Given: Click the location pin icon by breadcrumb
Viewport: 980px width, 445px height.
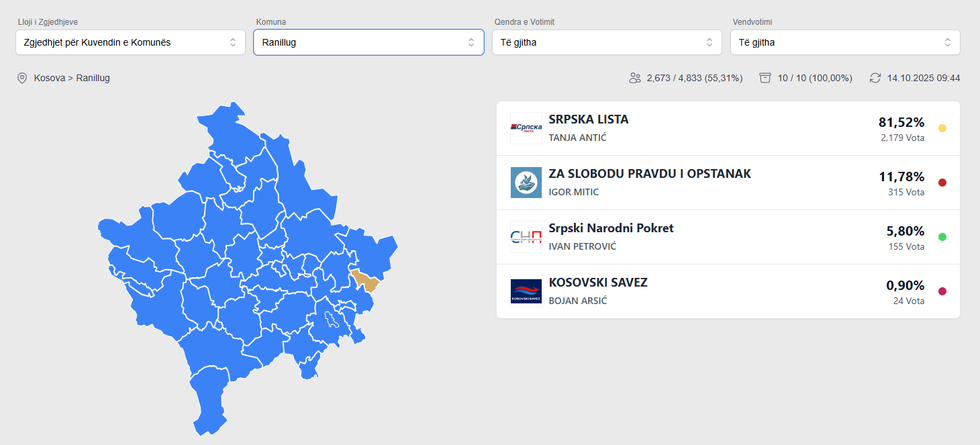Looking at the screenshot, I should 22,78.
